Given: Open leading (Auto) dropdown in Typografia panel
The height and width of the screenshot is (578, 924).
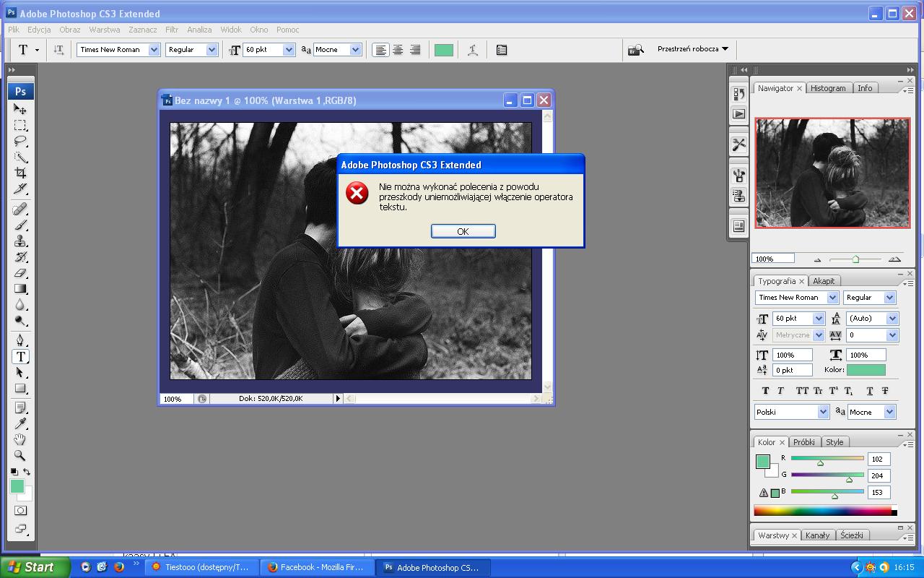Looking at the screenshot, I should [x=892, y=319].
